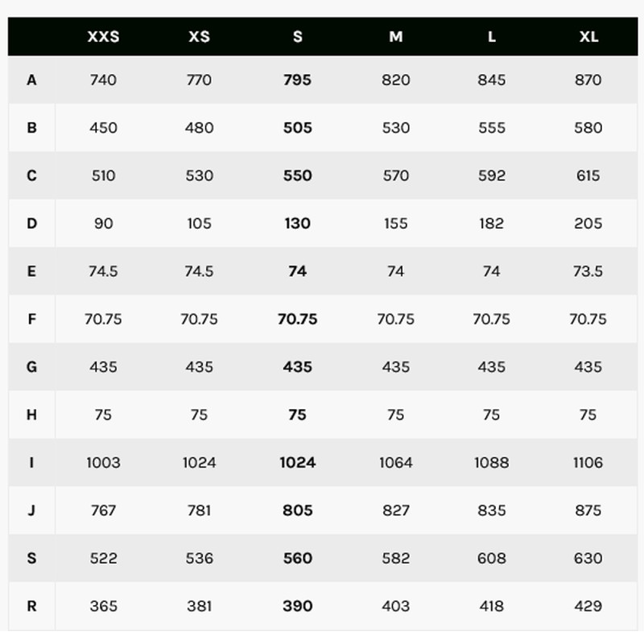Click row label A
The width and height of the screenshot is (644, 644).
point(31,80)
